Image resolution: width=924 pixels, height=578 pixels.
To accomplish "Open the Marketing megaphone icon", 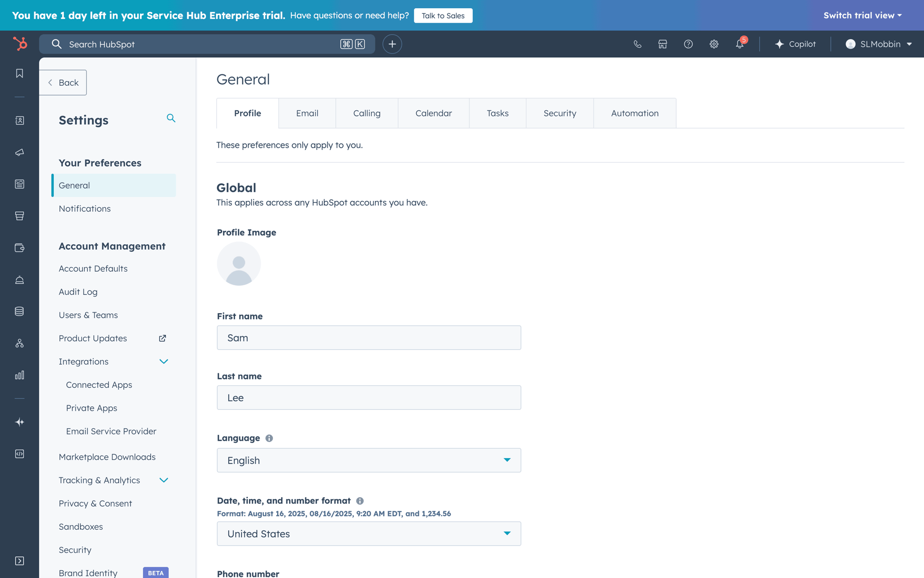I will pyautogui.click(x=19, y=152).
